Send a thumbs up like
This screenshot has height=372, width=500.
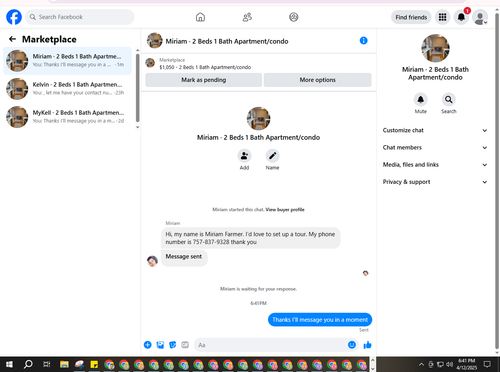pos(367,345)
